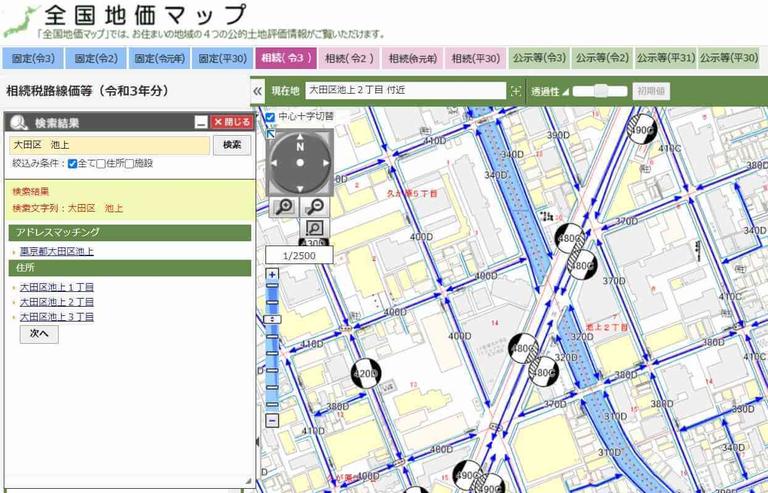The width and height of the screenshot is (768, 493).
Task: Click the 検索 search button
Action: pos(232,145)
